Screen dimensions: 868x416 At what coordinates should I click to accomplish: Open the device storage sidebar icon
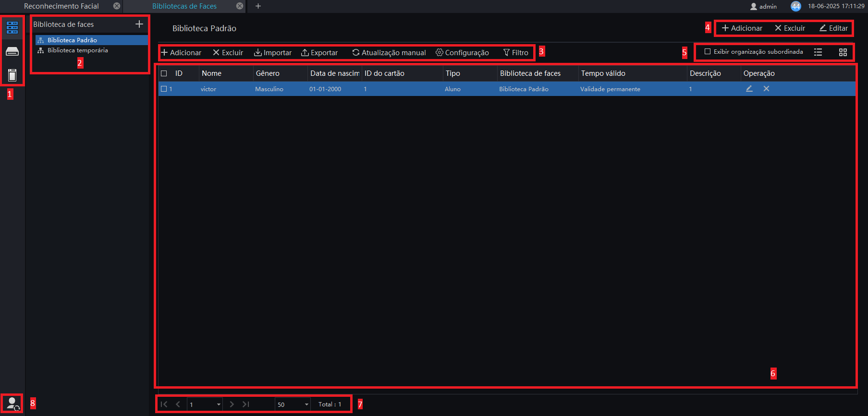tap(12, 51)
